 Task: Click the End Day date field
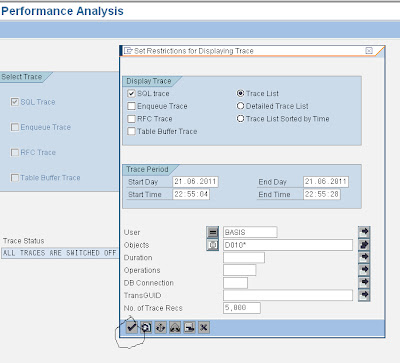tap(326, 182)
